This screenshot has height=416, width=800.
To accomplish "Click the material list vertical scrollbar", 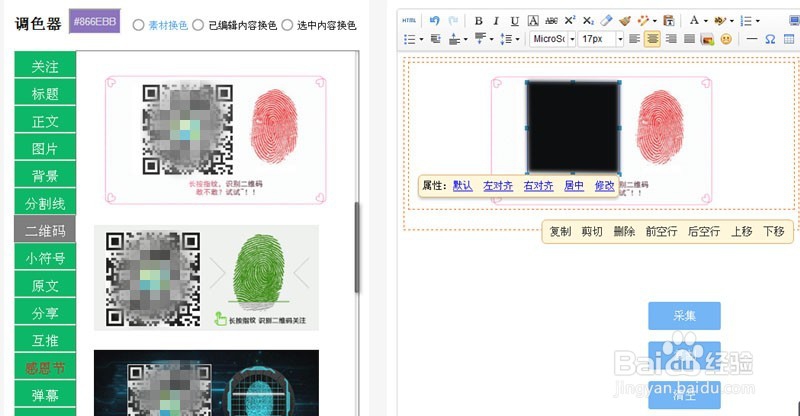I will pyautogui.click(x=357, y=247).
